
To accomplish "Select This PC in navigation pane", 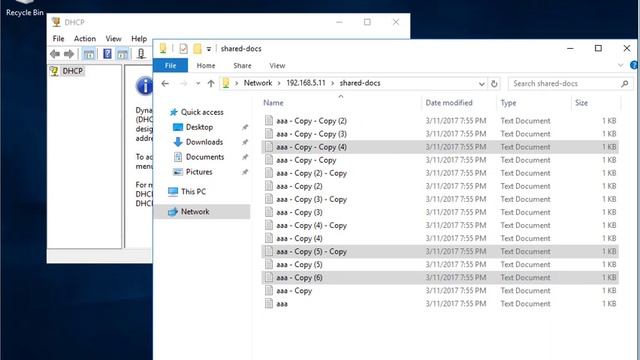I will click(193, 191).
